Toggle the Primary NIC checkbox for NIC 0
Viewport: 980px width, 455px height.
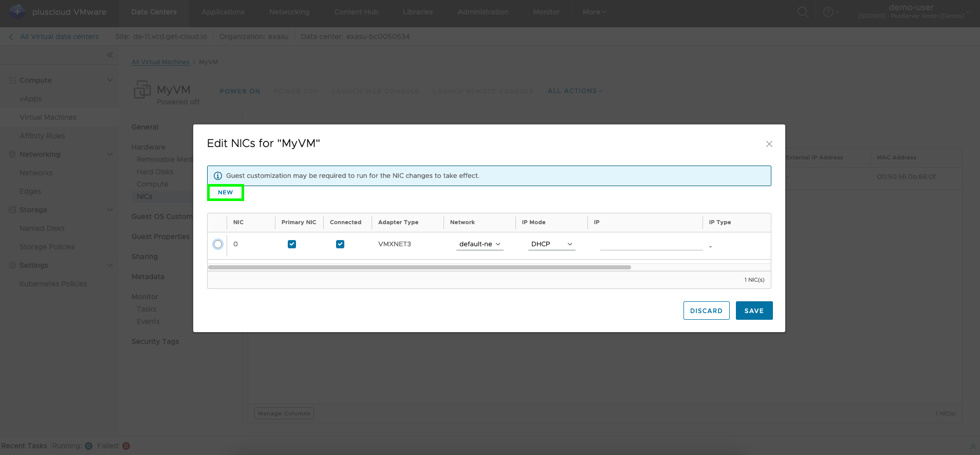click(x=292, y=244)
